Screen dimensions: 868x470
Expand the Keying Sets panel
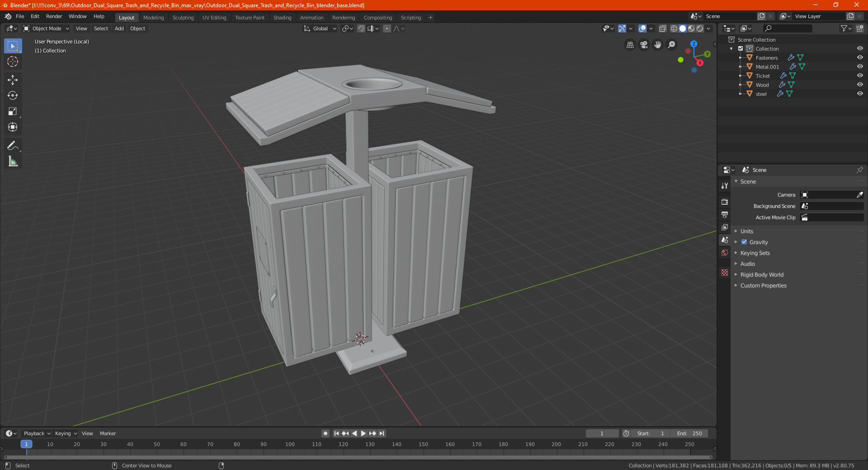pos(755,253)
